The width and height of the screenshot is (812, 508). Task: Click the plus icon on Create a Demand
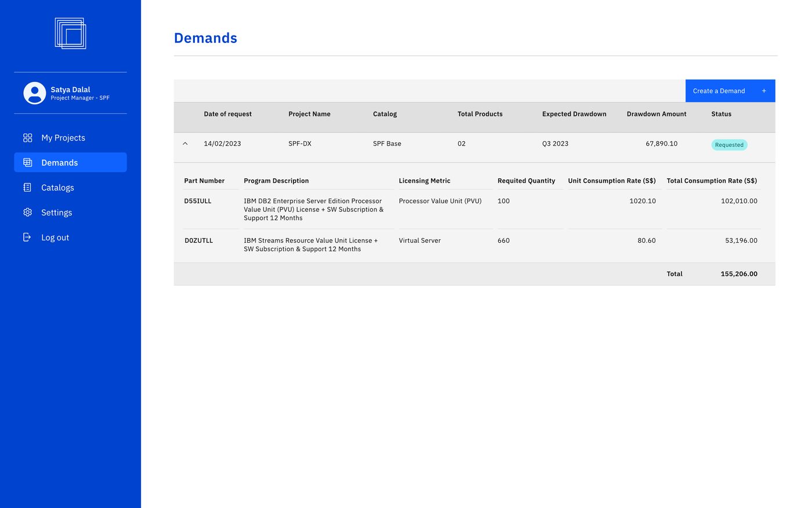[764, 91]
